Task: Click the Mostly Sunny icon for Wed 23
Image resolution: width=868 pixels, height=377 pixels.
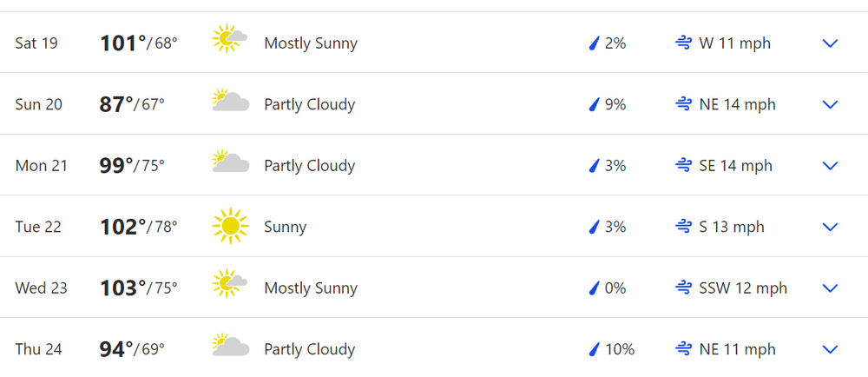Action: (230, 284)
